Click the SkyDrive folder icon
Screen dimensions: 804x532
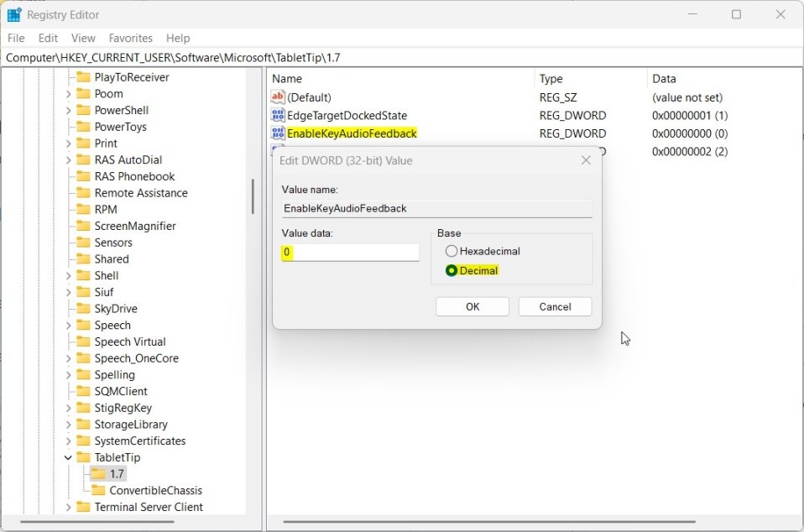click(x=82, y=309)
